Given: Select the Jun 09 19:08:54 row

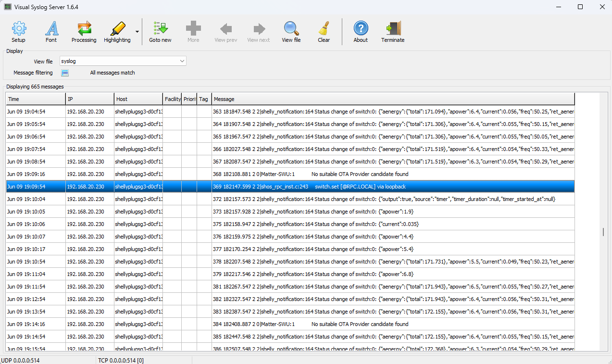Looking at the screenshot, I should point(290,162).
